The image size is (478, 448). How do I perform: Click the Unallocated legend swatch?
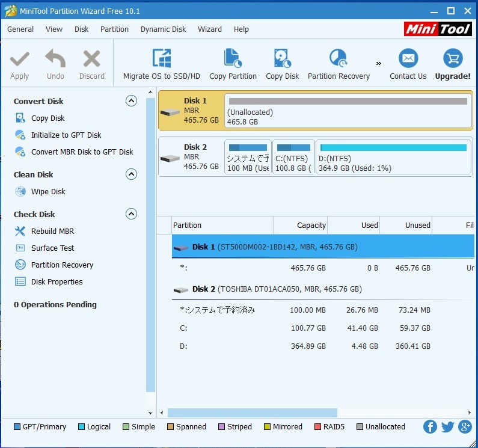360,426
